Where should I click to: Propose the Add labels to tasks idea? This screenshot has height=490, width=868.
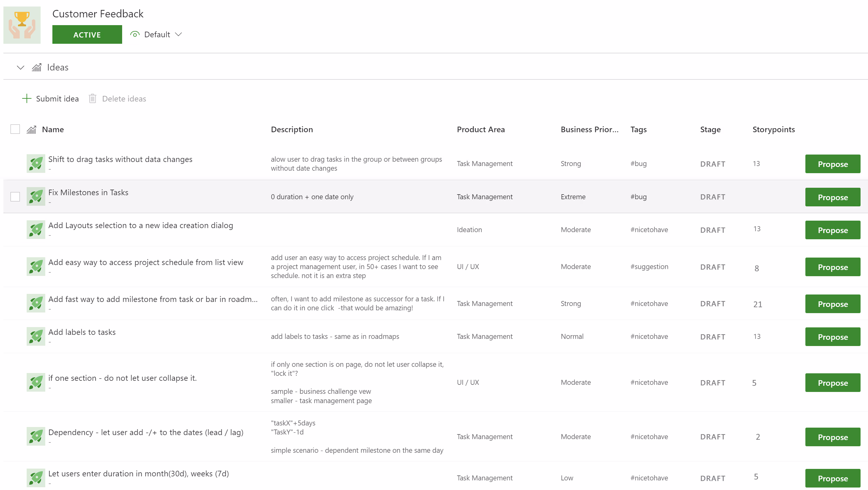click(832, 337)
